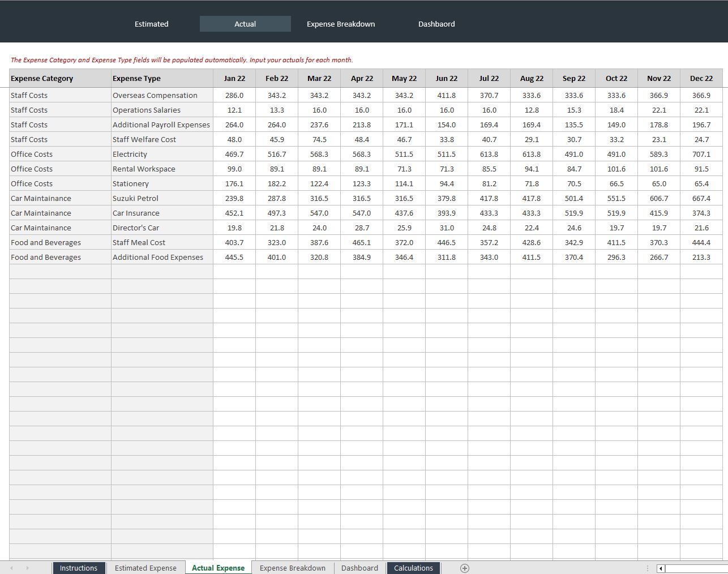Select the Staff Meal Cost cell
728x574 pixels.
162,242
